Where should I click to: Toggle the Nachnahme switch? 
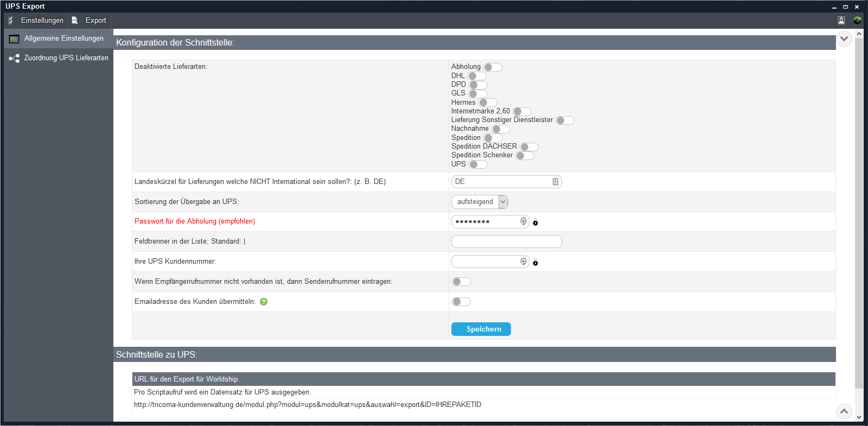coord(501,129)
